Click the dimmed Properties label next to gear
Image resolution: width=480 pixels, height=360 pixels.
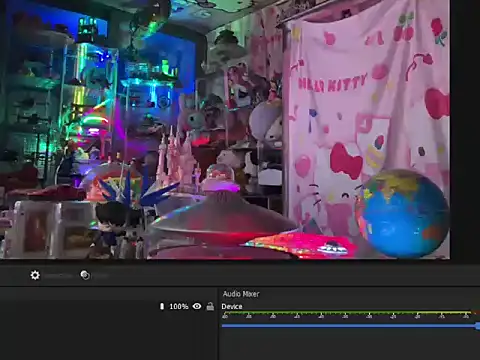(x=58, y=276)
